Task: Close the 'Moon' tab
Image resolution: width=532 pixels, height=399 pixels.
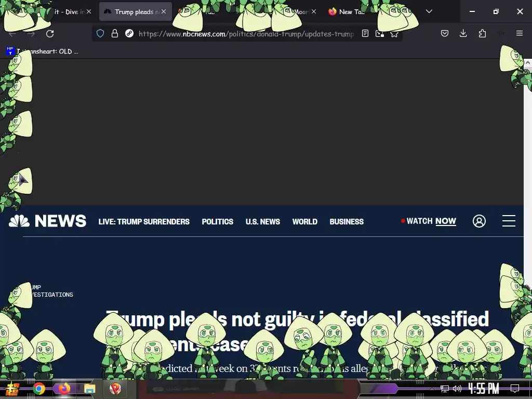Action: tap(314, 11)
